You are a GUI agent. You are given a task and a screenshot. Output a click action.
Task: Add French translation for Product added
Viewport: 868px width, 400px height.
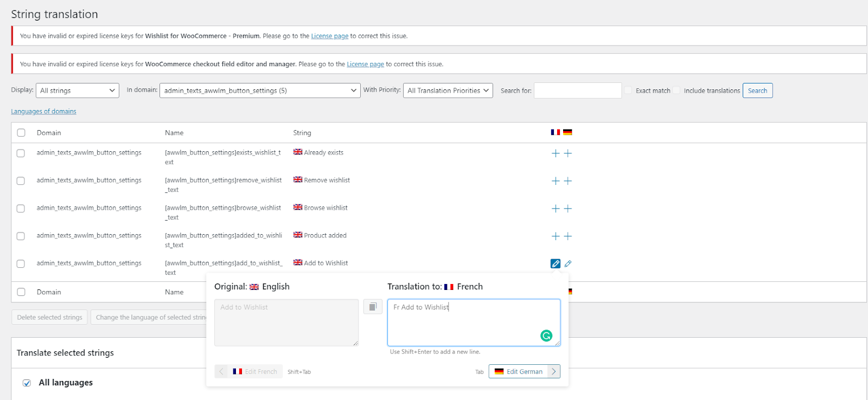(556, 236)
